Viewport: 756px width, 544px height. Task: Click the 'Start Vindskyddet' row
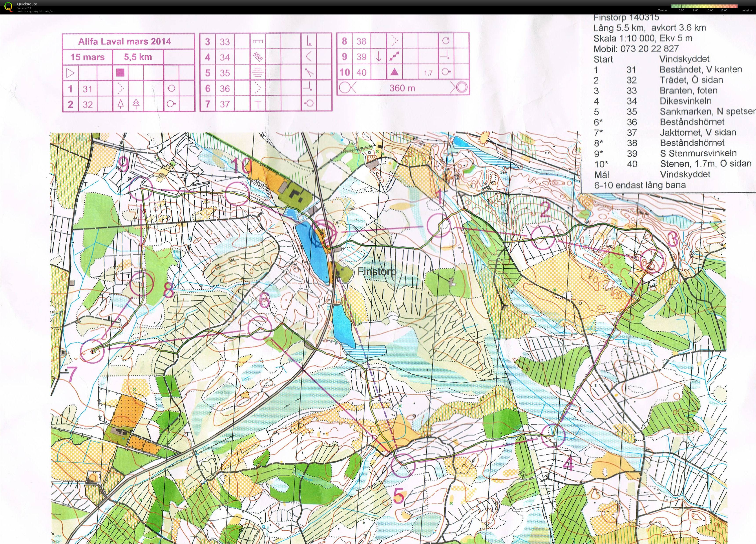[651, 59]
